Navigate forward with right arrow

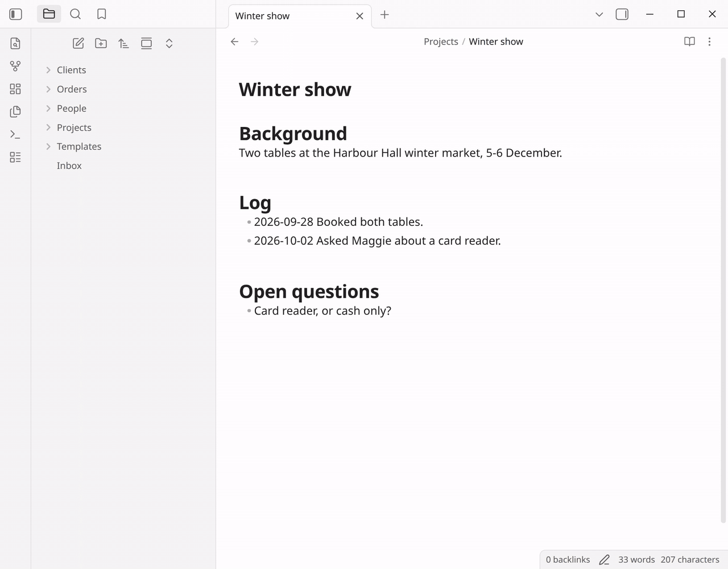(255, 42)
